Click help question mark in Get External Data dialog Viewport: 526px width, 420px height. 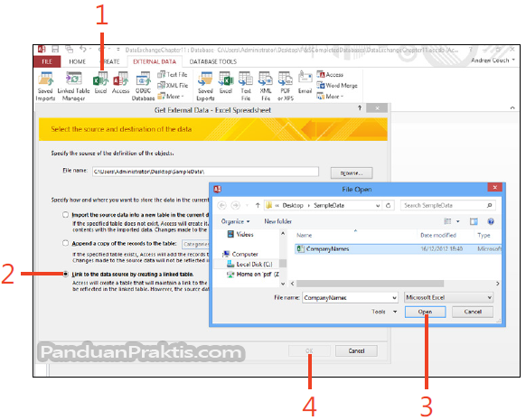tap(360, 107)
